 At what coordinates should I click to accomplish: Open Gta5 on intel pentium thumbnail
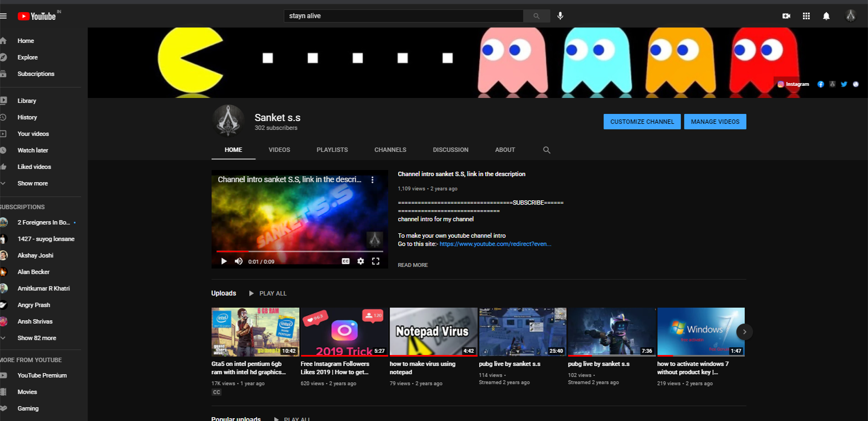[x=255, y=332]
